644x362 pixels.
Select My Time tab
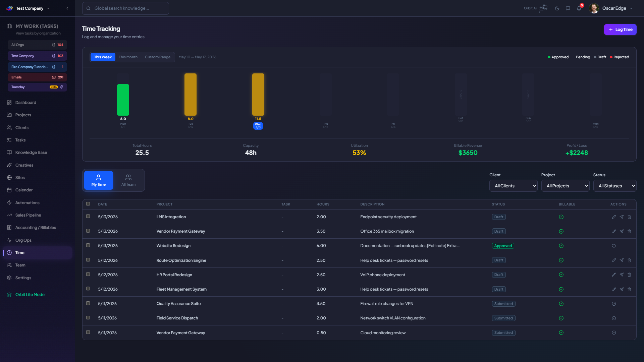click(99, 180)
